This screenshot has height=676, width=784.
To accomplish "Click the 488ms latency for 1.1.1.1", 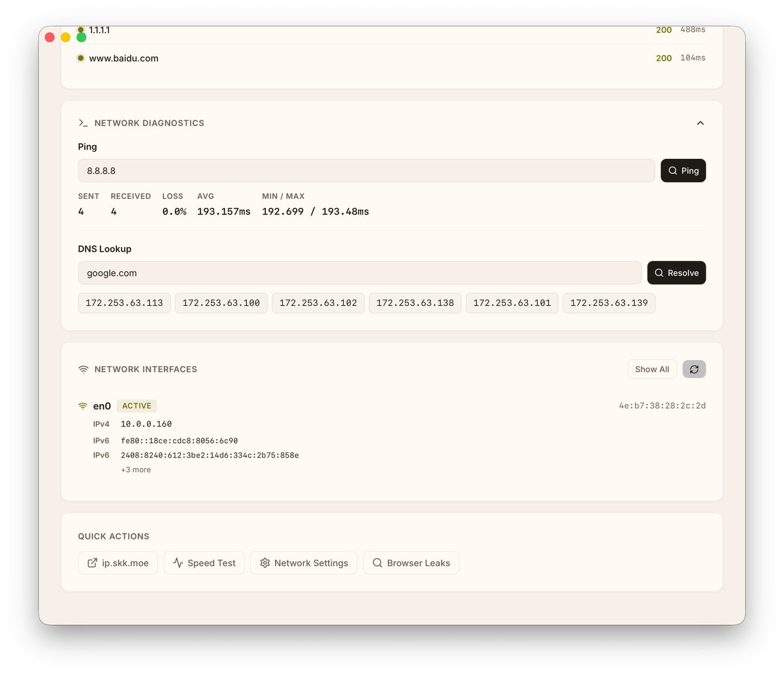I will point(693,29).
